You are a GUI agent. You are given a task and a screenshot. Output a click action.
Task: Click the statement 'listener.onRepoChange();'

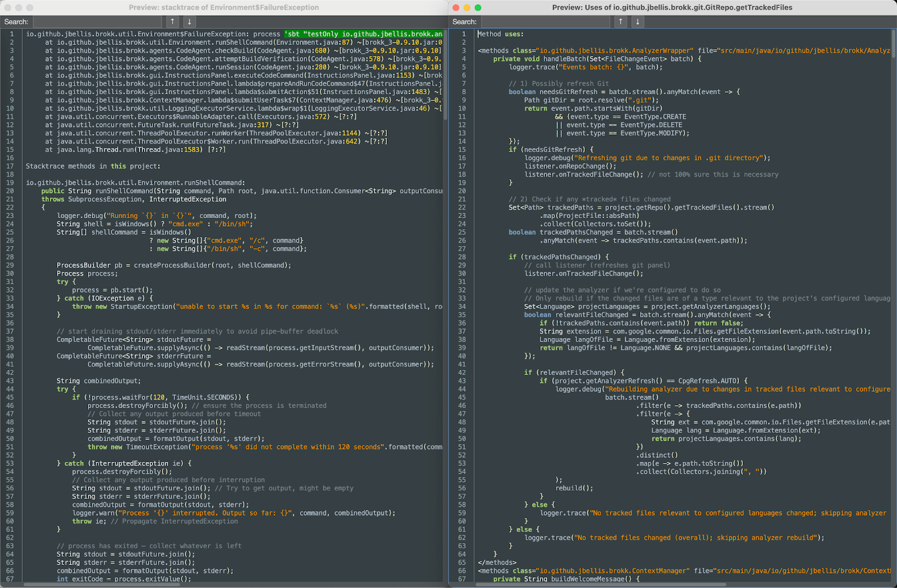[570, 166]
